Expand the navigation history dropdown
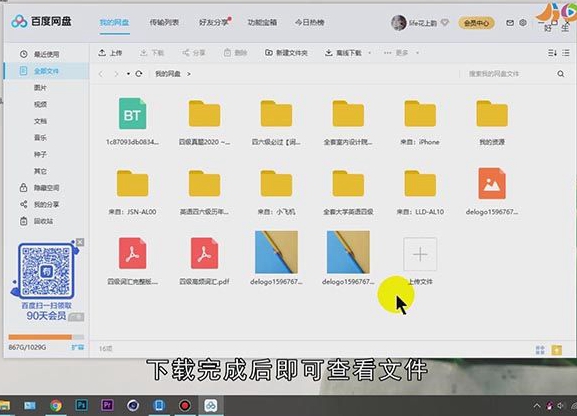 click(x=128, y=74)
